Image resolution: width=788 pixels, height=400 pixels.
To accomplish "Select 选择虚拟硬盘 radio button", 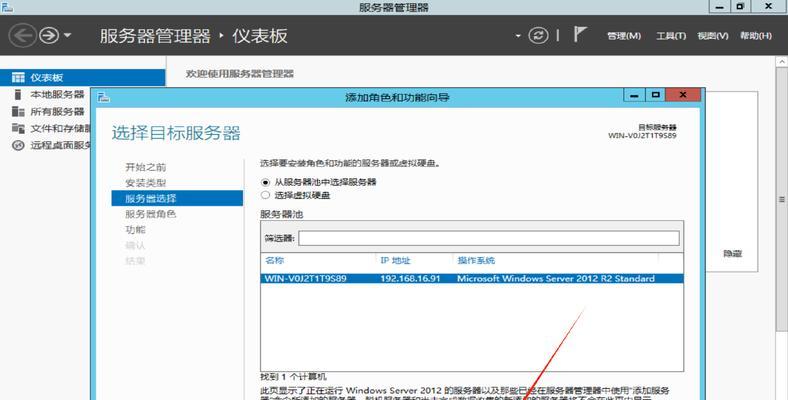I will pyautogui.click(x=265, y=195).
